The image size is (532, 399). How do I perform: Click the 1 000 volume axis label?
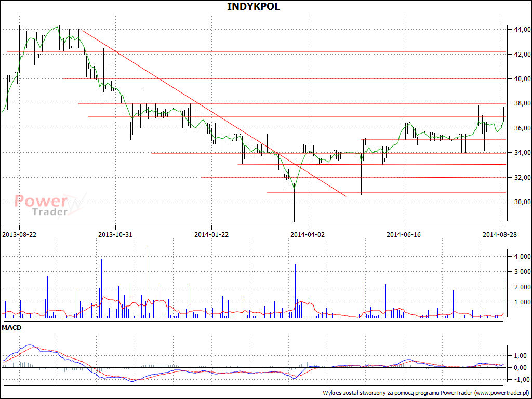tap(522, 302)
